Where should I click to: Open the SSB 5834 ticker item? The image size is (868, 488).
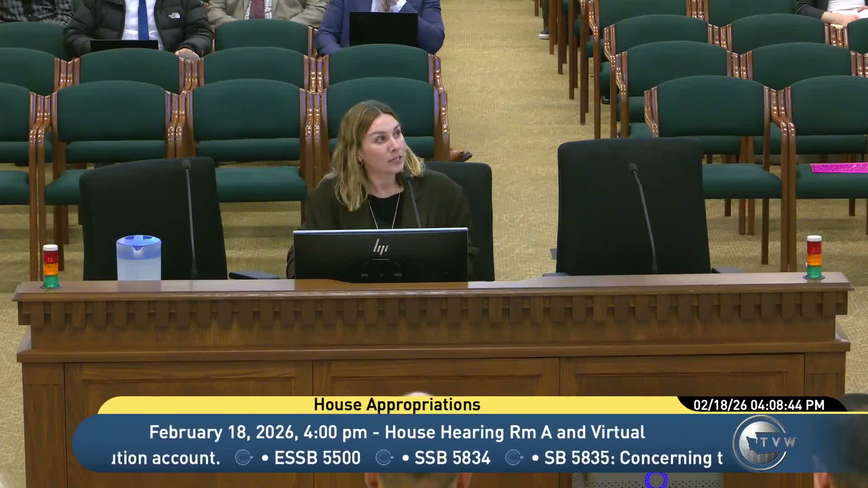(x=452, y=458)
